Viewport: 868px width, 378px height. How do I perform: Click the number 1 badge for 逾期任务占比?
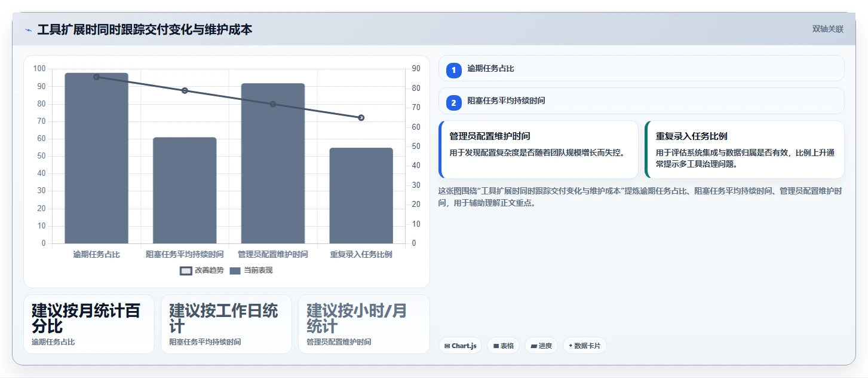pyautogui.click(x=453, y=70)
